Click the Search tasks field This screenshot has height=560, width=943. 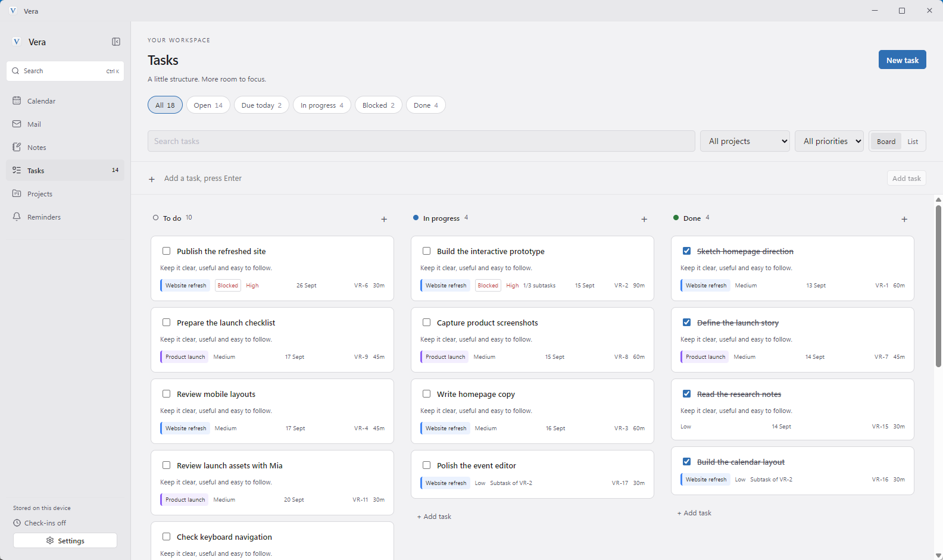421,141
